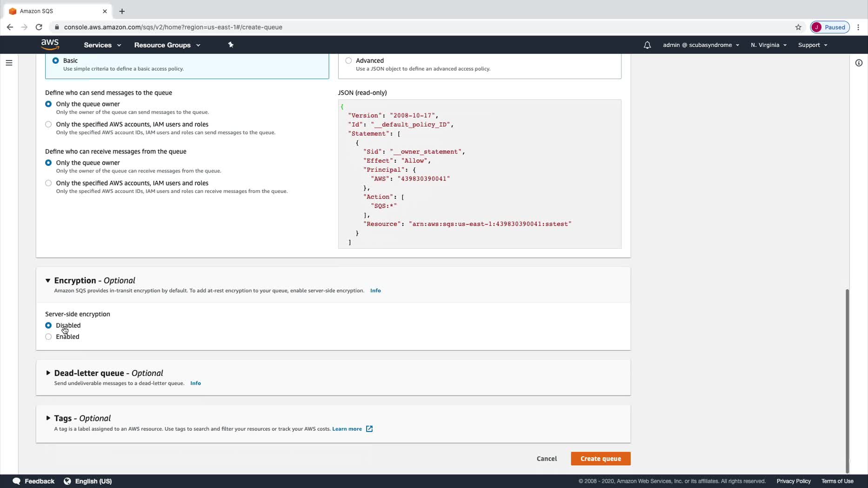Open the left navigation hamburger menu
This screenshot has height=488, width=868.
(x=9, y=63)
